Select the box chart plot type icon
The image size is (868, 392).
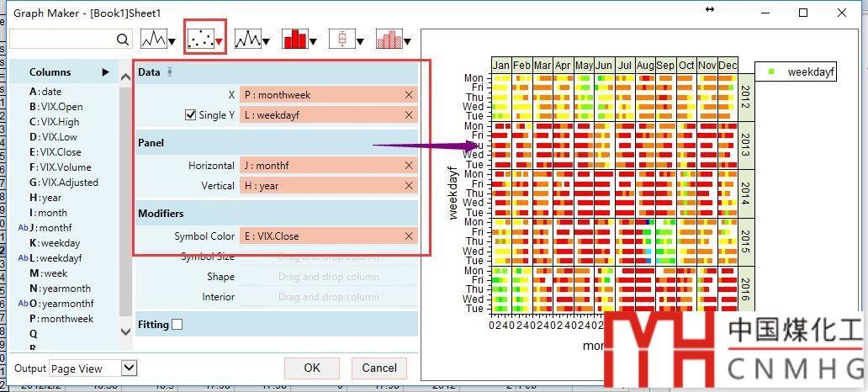pos(341,40)
